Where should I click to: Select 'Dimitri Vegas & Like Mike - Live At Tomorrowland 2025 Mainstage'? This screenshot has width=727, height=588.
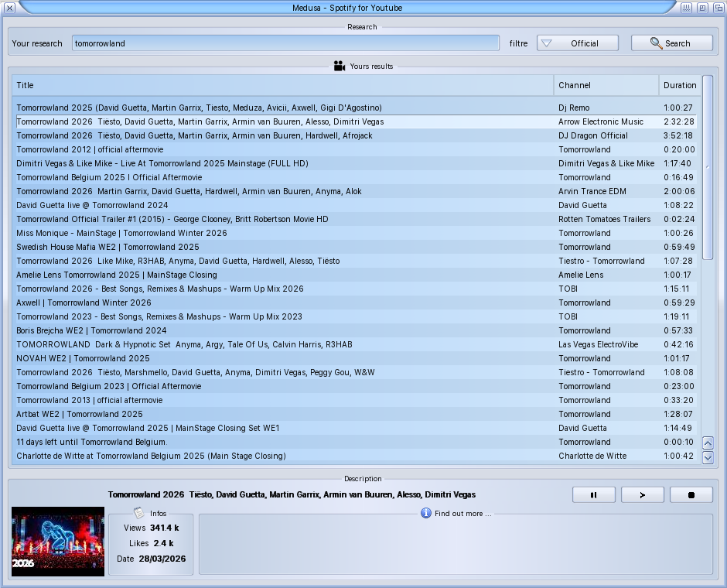point(356,163)
